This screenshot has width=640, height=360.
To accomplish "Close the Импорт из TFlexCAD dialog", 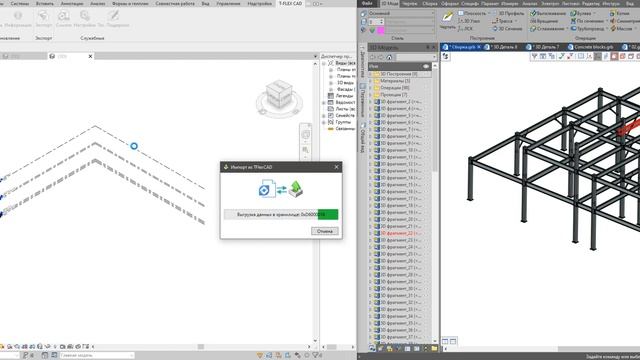I will [336, 167].
